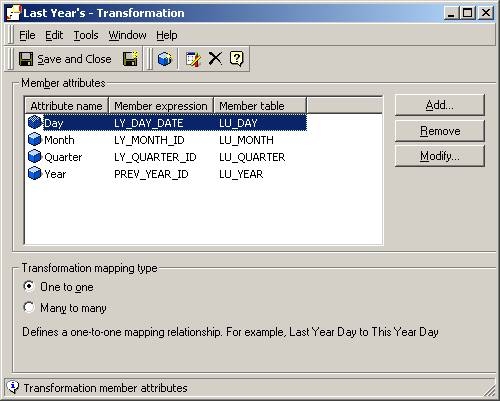Click the LU_QUARTER member table cell
This screenshot has width=500, height=401.
(252, 157)
